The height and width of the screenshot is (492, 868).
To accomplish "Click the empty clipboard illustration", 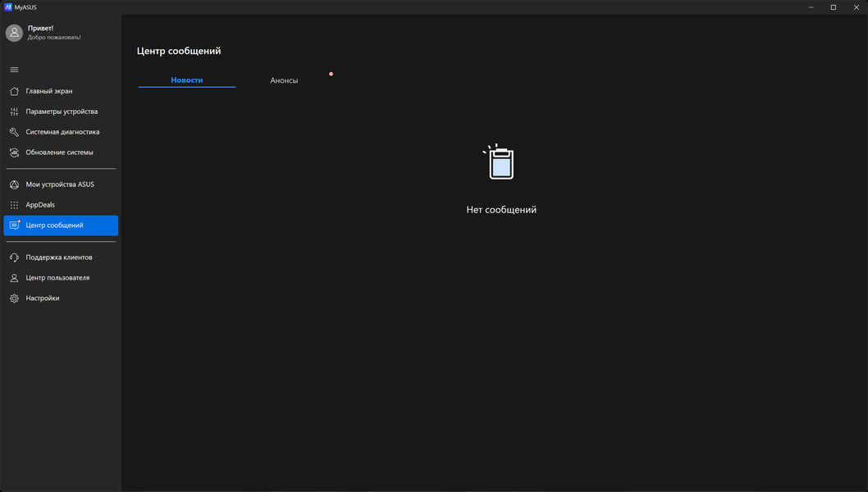I will tap(500, 162).
